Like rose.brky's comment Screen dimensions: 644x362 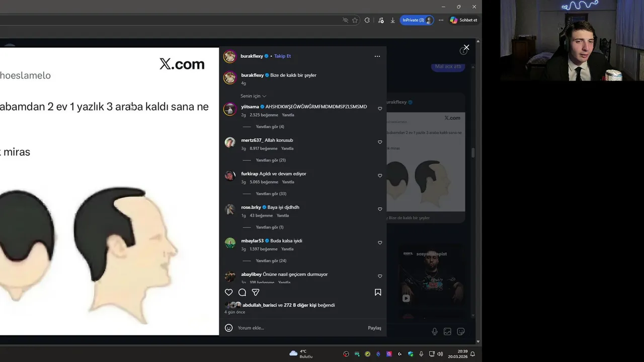(380, 209)
